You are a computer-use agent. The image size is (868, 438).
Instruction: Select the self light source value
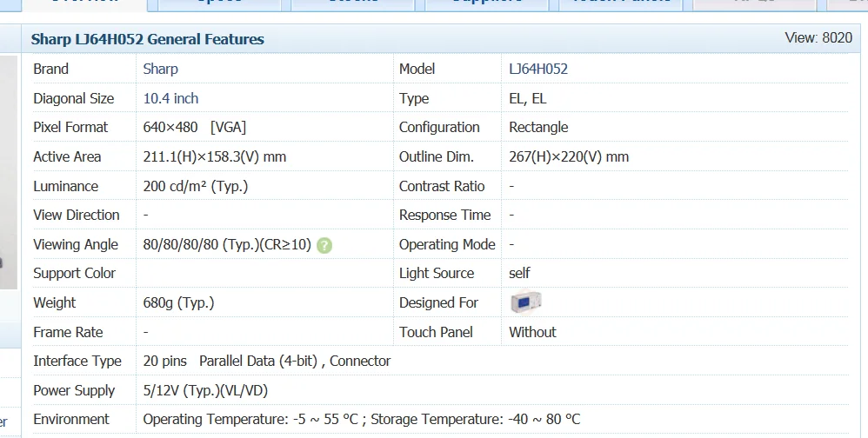(519, 273)
